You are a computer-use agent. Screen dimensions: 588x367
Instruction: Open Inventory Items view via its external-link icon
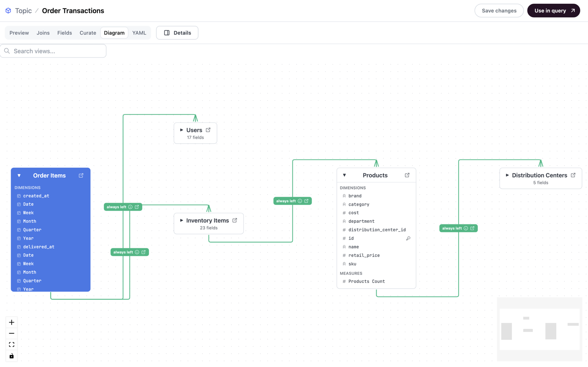235,220
